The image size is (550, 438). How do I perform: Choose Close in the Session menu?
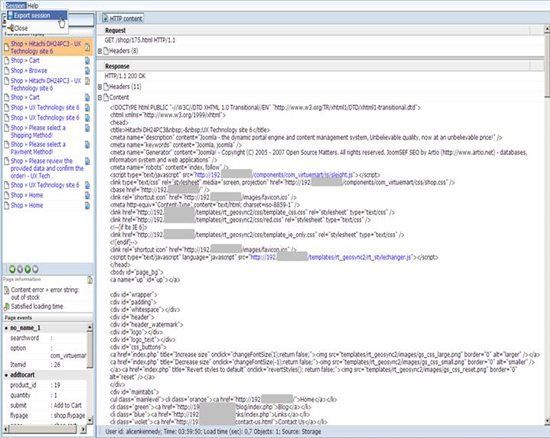21,28
